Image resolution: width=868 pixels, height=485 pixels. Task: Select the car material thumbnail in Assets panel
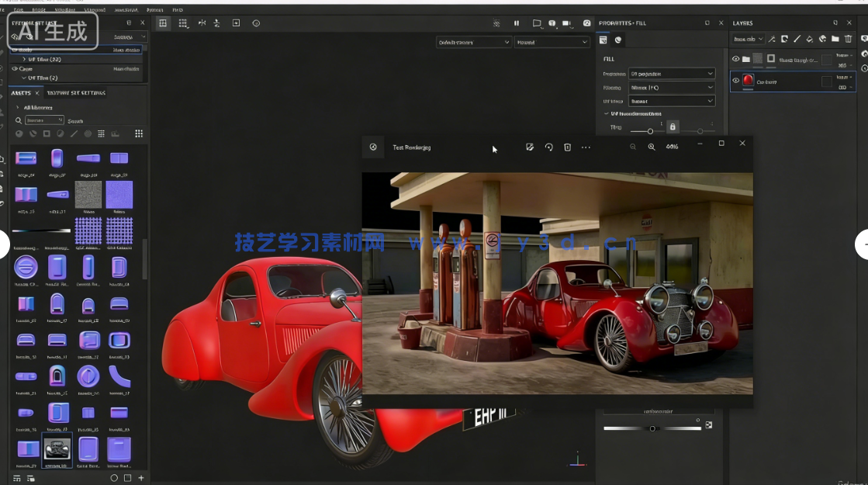(57, 449)
